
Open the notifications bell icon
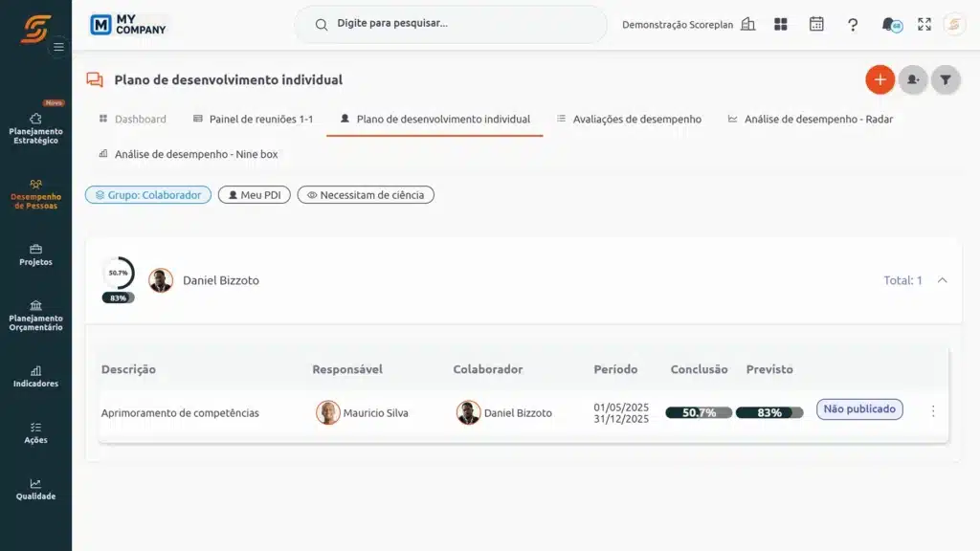click(x=890, y=24)
